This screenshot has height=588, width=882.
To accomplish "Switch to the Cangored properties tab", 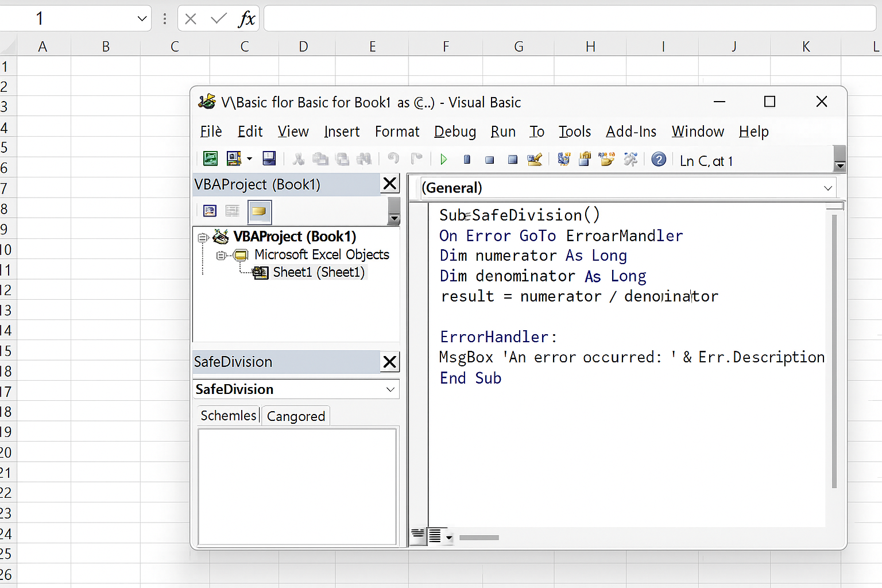I will point(296,416).
